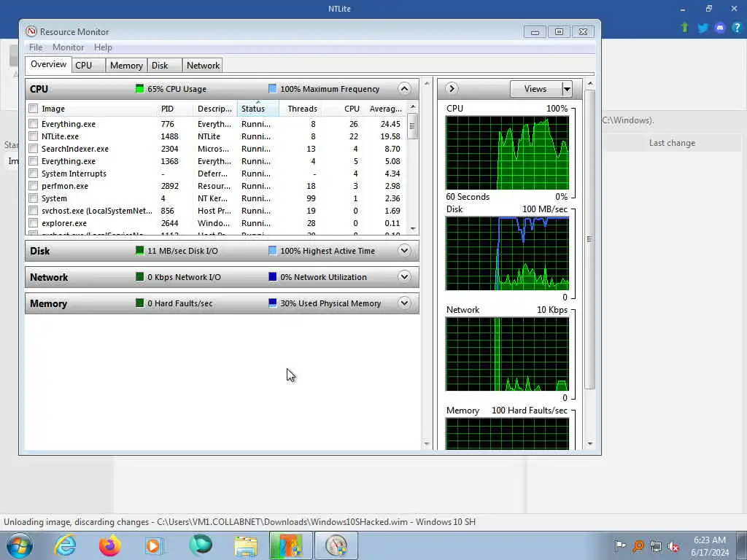
Task: Sort by the Description column header
Action: coord(215,109)
